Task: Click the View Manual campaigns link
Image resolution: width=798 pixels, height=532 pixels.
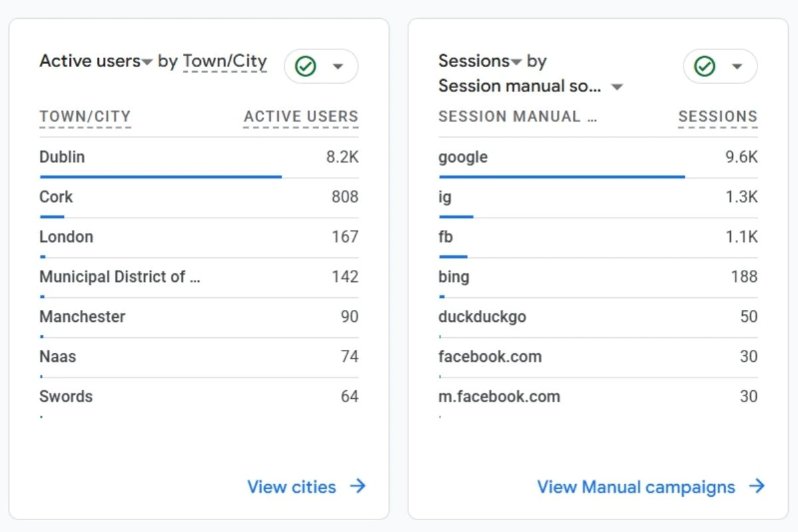Action: (636, 487)
